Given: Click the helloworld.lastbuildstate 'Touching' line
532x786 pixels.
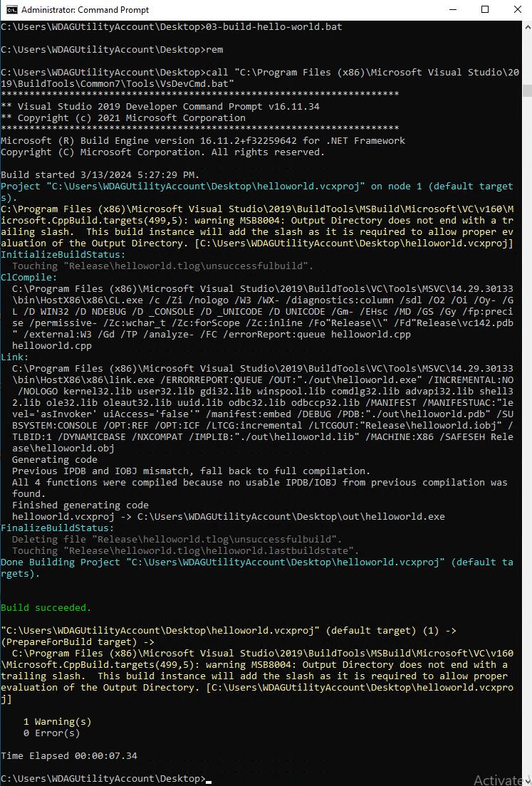Looking at the screenshot, I should click(x=185, y=551).
